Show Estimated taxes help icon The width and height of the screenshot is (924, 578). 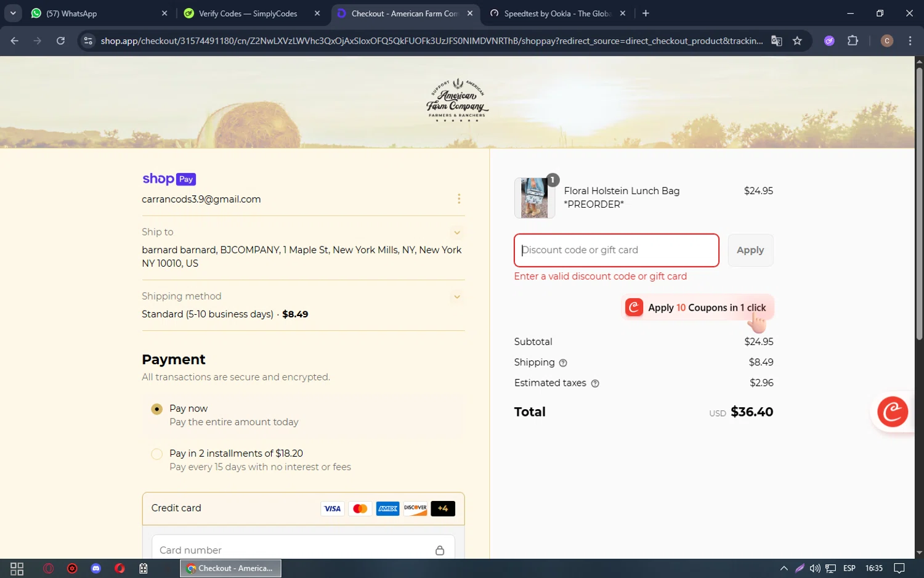click(x=594, y=383)
